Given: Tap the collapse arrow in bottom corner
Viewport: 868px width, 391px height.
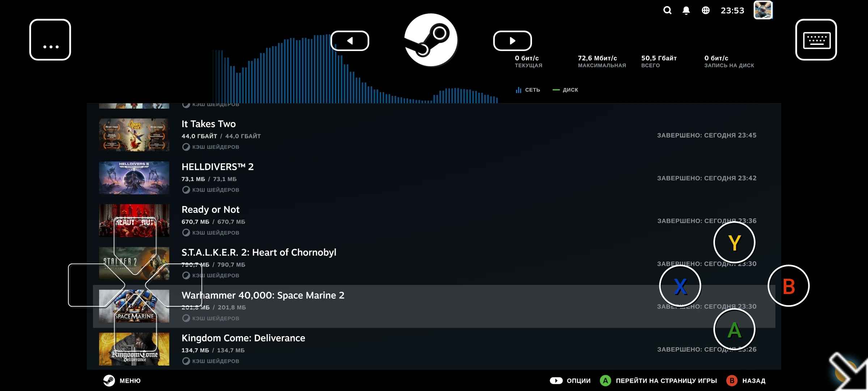Looking at the screenshot, I should 848,372.
